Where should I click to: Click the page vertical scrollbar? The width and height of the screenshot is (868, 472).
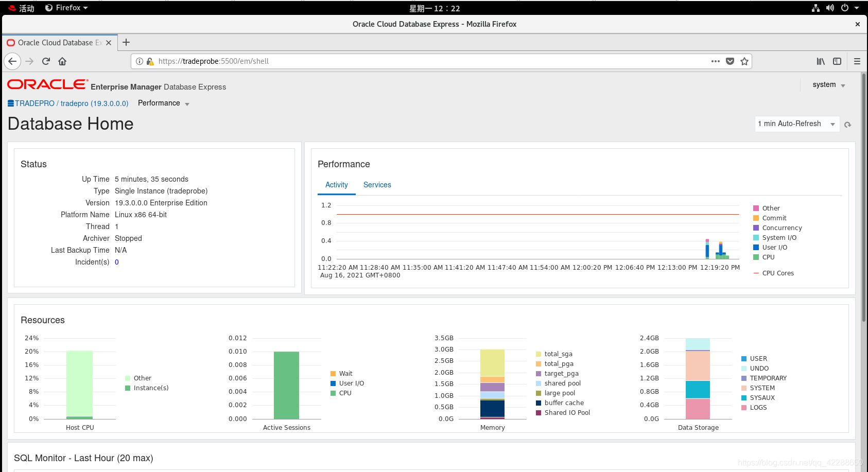[864, 198]
